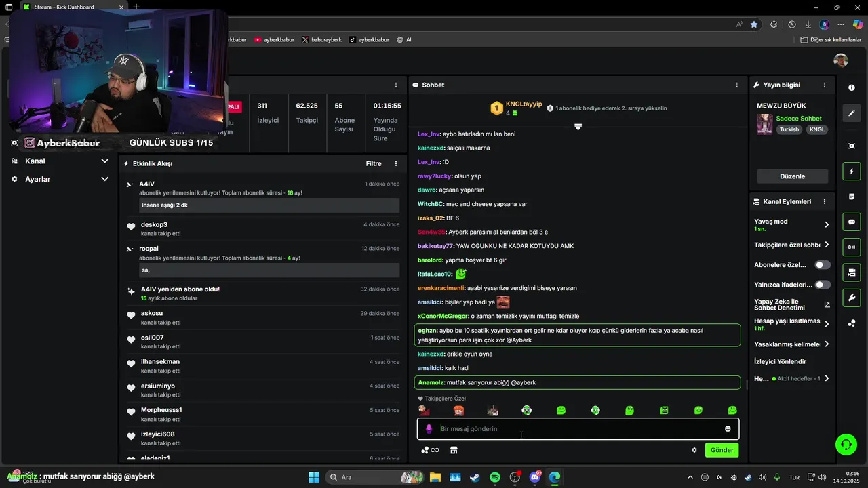Screen dimensions: 868x488
Task: Click the Gönder send button
Action: click(x=722, y=450)
